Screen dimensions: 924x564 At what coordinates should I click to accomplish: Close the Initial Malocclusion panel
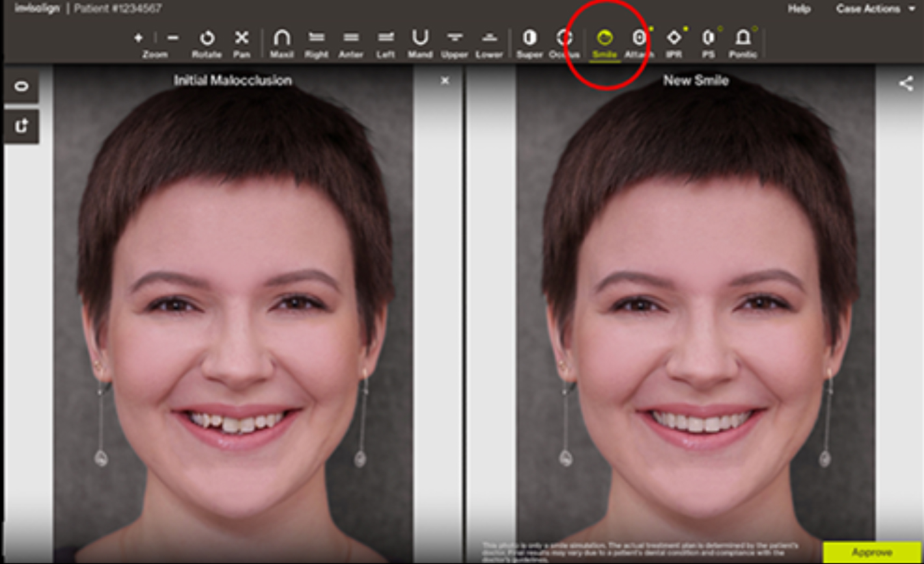coord(445,81)
